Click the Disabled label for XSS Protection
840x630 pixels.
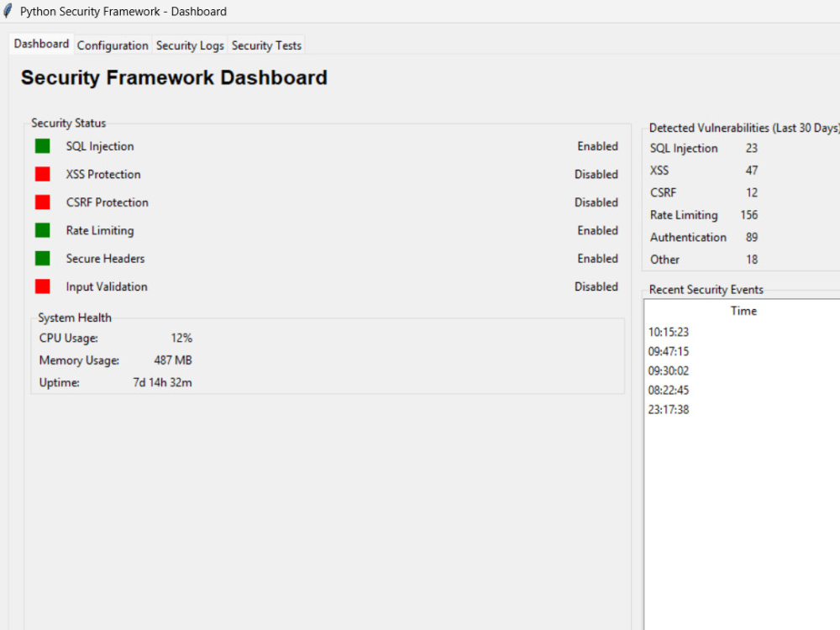[596, 175]
